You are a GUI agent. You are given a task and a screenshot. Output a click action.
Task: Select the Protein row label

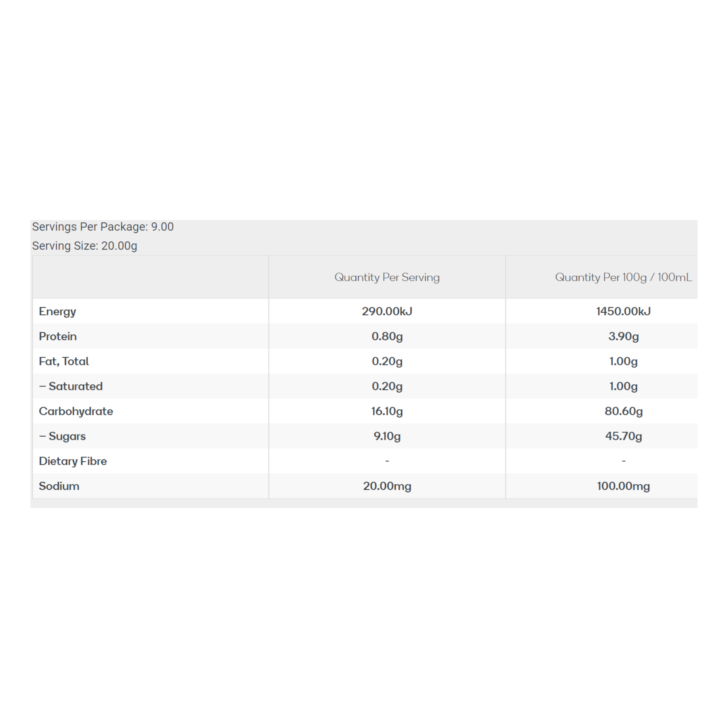[58, 336]
